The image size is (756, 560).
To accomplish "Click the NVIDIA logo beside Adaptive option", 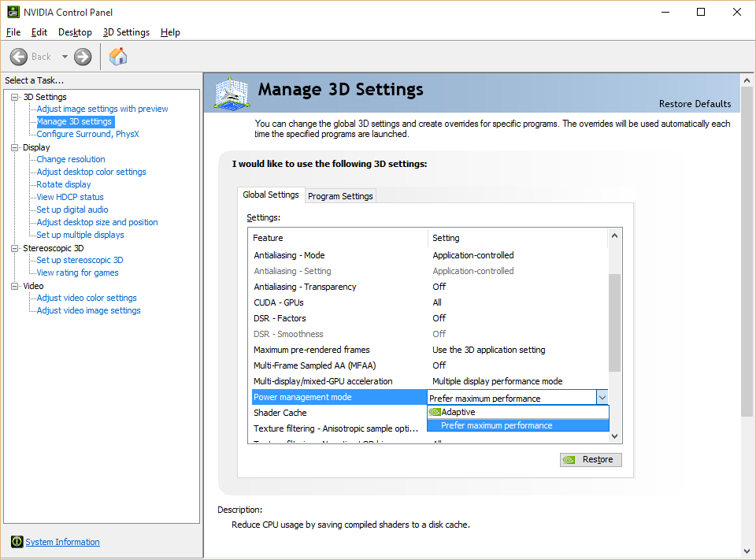I will (x=435, y=412).
